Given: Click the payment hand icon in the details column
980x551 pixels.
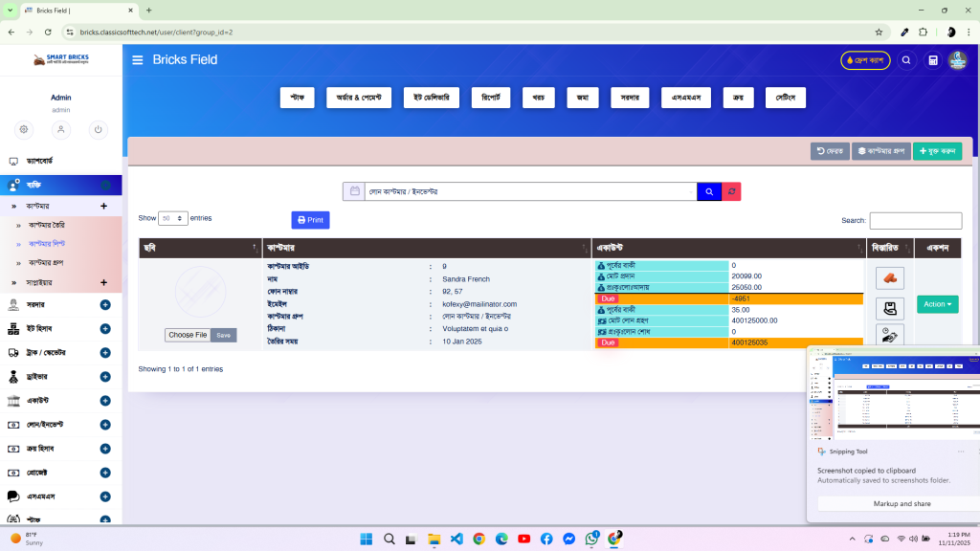Looking at the screenshot, I should tap(889, 335).
